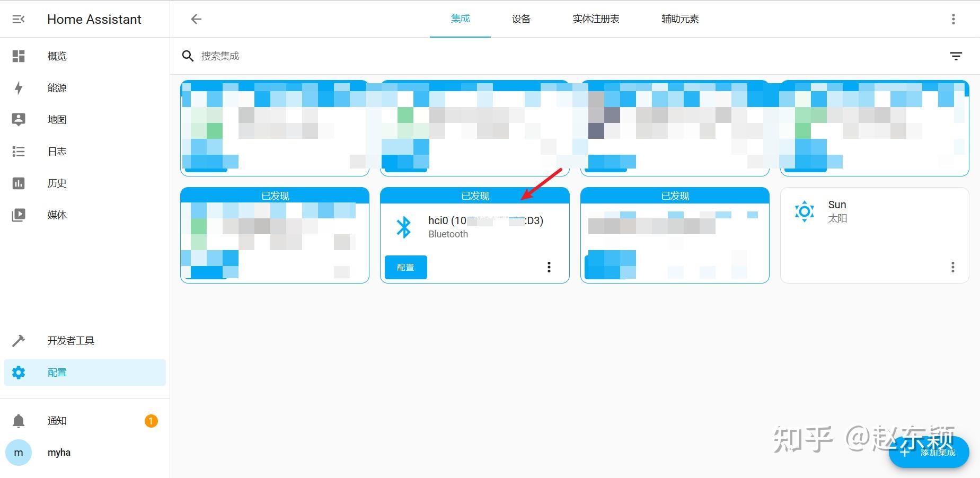Open the top-right overflow menu
This screenshot has width=980, height=478.
pyautogui.click(x=953, y=19)
